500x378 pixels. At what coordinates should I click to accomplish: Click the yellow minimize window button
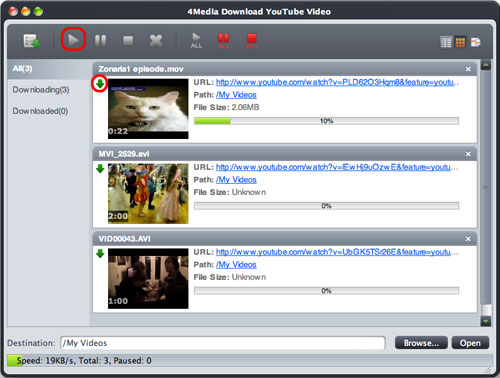click(25, 11)
